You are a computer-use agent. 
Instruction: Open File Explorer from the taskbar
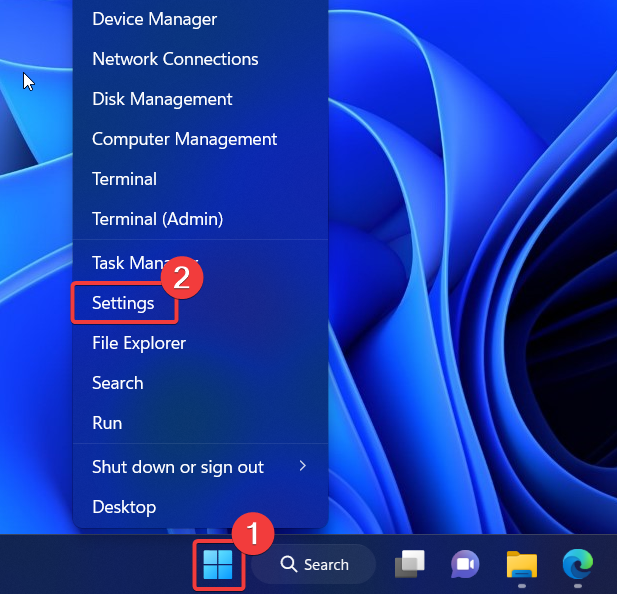pos(522,564)
